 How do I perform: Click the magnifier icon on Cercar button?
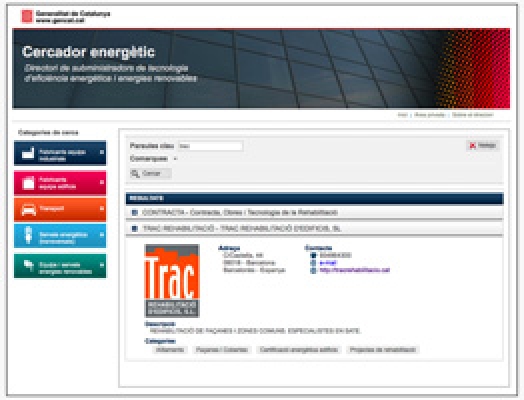point(135,173)
